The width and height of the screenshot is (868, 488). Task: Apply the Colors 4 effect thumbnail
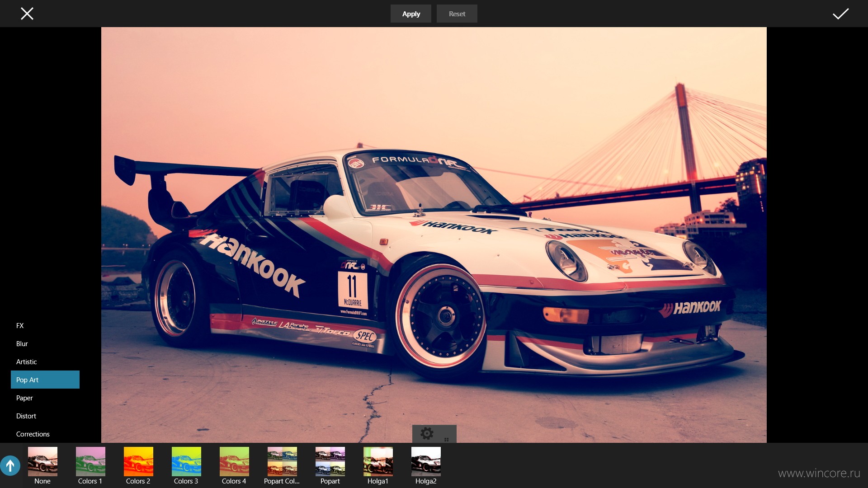tap(234, 461)
